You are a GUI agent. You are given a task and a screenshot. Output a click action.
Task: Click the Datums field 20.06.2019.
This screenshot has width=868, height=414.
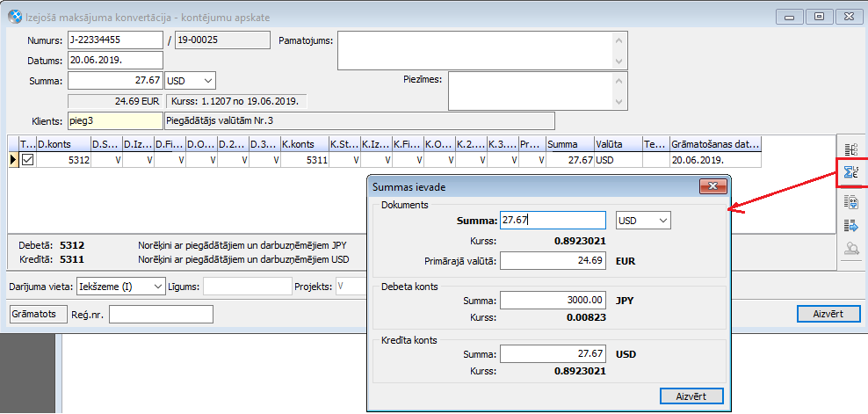(x=115, y=61)
